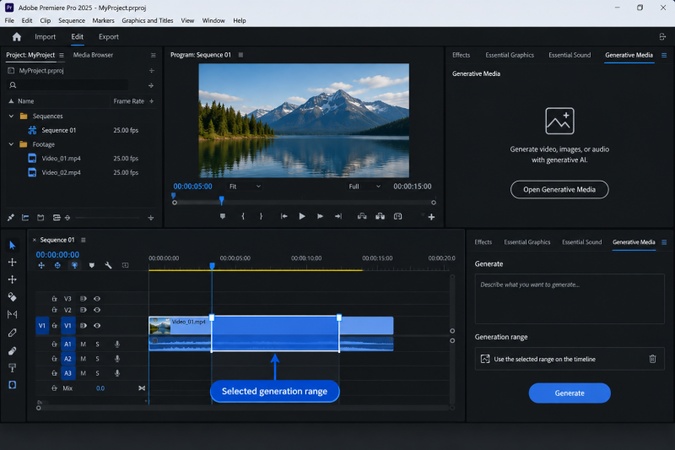Click Open Generative Media button
This screenshot has width=675, height=450.
point(559,189)
